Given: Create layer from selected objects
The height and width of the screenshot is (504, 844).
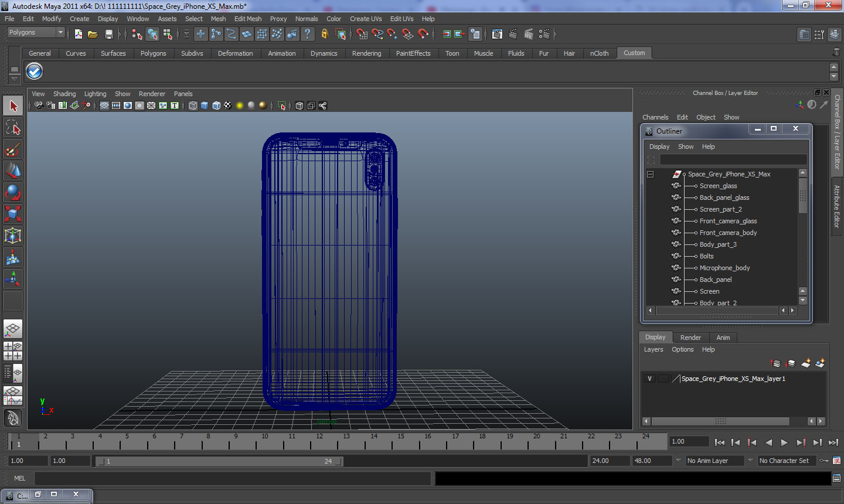Looking at the screenshot, I should click(x=820, y=363).
